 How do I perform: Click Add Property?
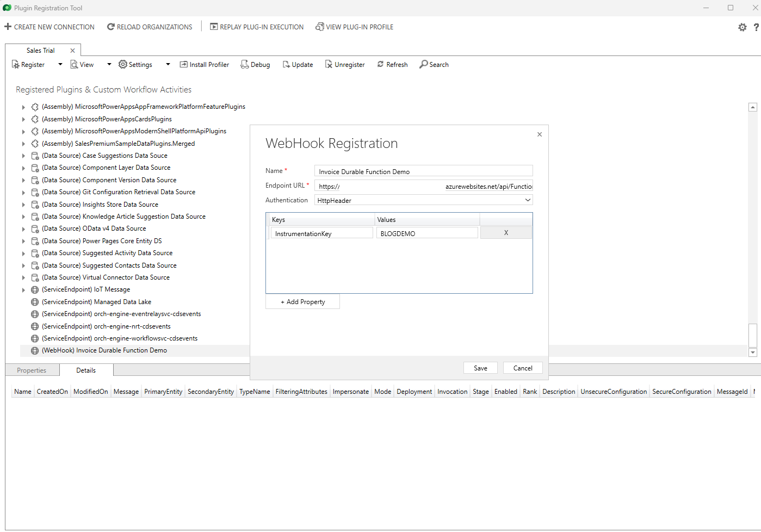pyautogui.click(x=302, y=302)
